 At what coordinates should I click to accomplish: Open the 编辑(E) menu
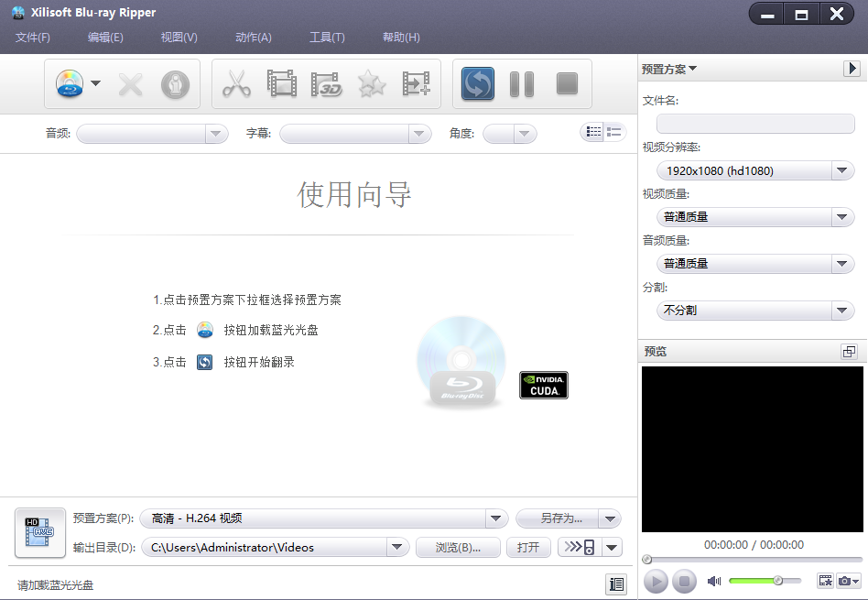click(x=105, y=38)
